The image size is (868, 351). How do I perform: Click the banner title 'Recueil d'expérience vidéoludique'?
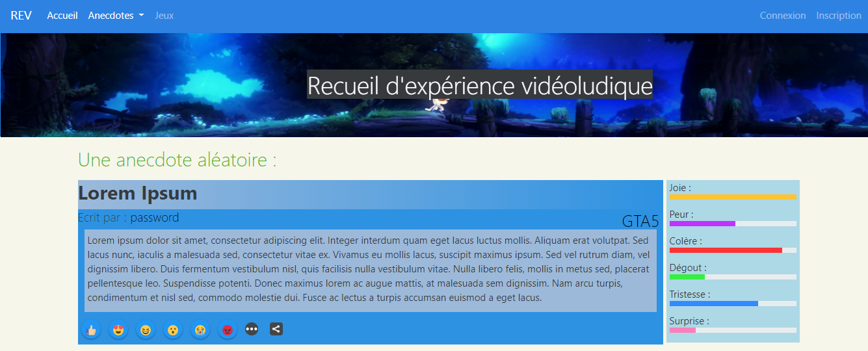[479, 85]
